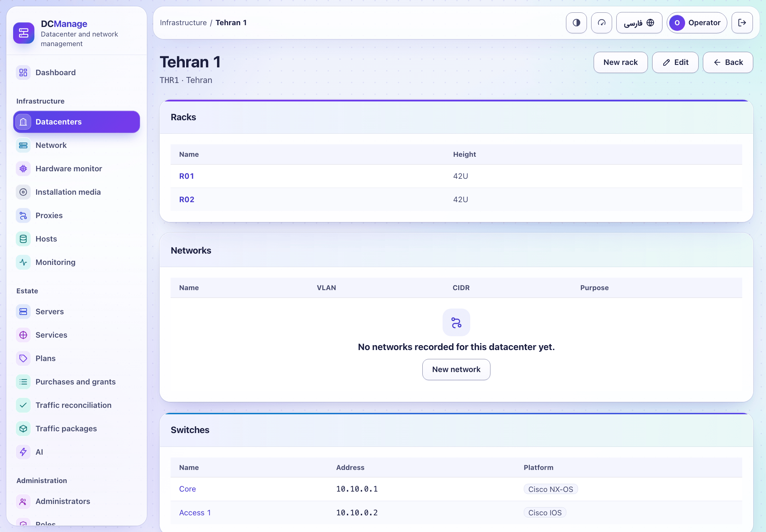This screenshot has width=766, height=532.
Task: Open the Operator user profile
Action: tap(697, 23)
